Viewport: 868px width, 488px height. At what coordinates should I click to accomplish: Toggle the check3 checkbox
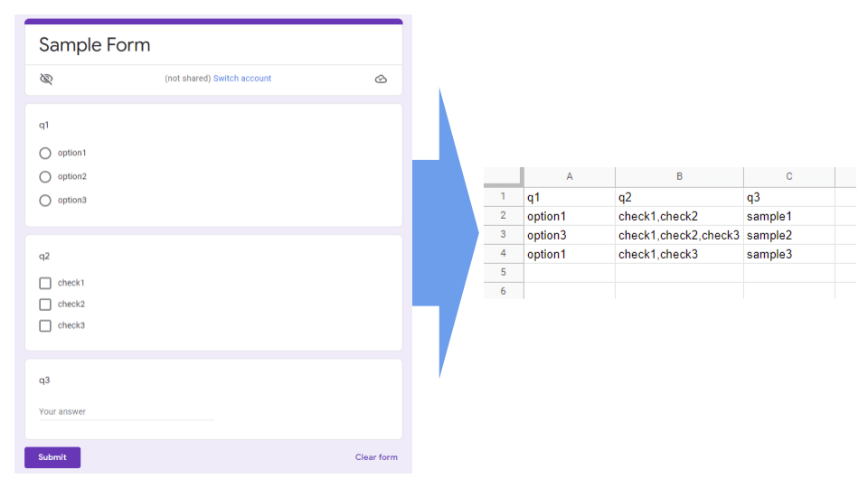click(x=45, y=325)
